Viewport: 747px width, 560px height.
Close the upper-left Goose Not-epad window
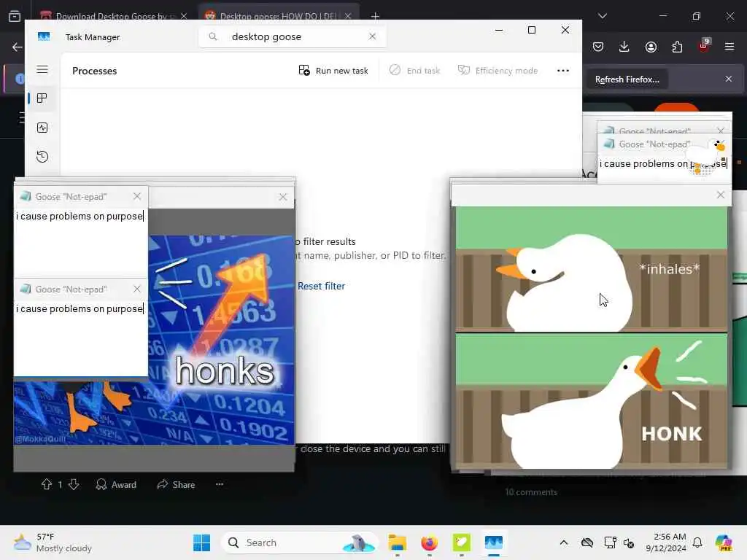137,196
